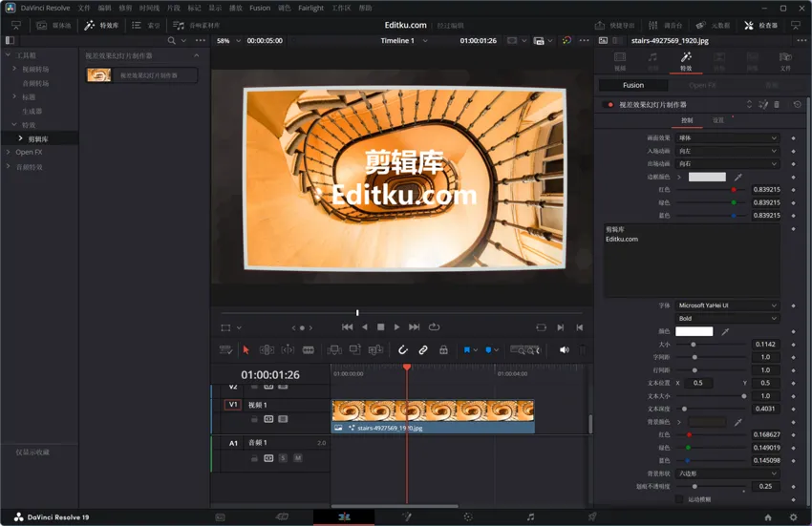This screenshot has width=812, height=526.
Task: Switch to the 设置 settings tab
Action: [x=718, y=120]
